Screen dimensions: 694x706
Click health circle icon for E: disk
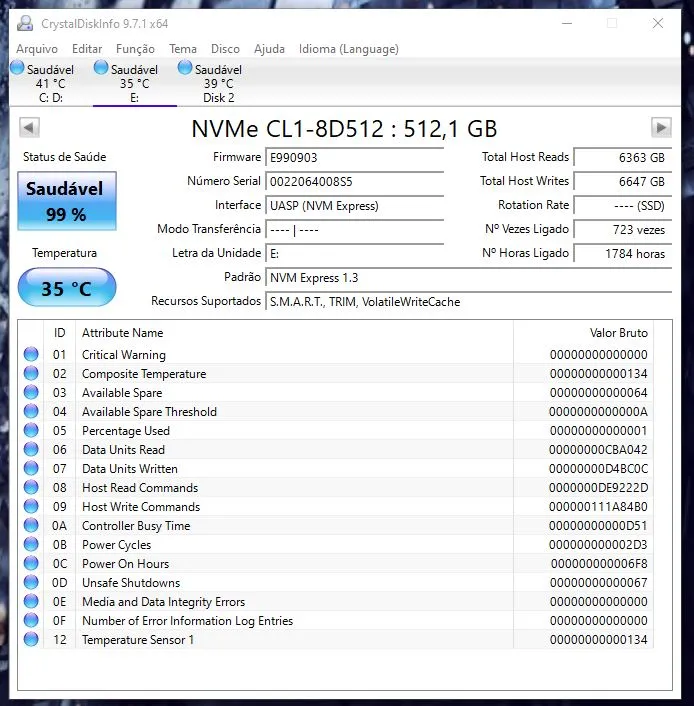(x=101, y=68)
